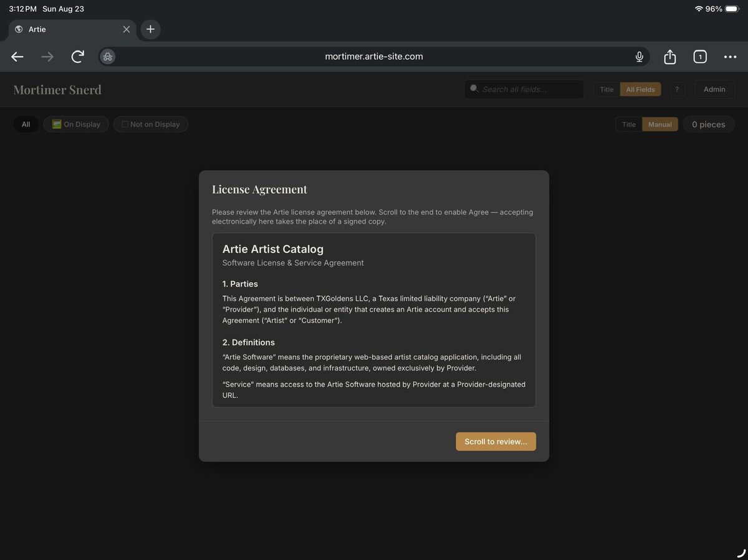Tap the 3:12 PM clock in status bar
Viewport: 748px width, 560px height.
(x=22, y=9)
